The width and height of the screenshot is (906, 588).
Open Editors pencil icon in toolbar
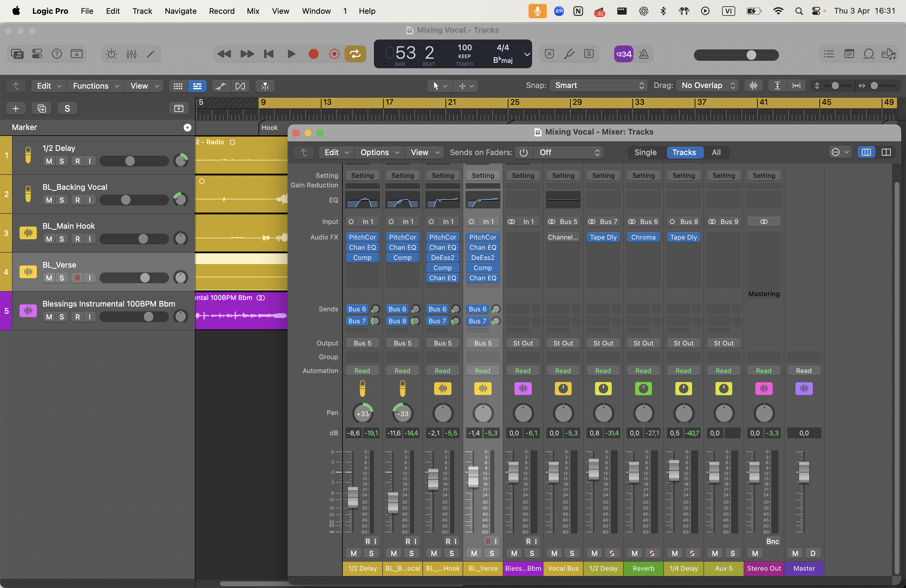coord(151,54)
